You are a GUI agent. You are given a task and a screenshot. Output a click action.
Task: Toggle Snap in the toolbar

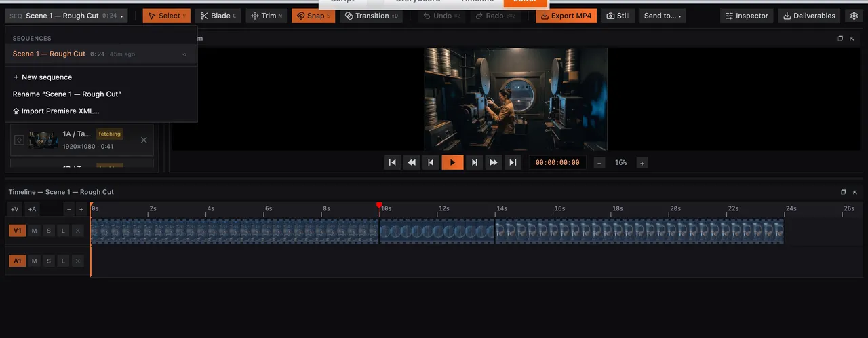pos(313,16)
